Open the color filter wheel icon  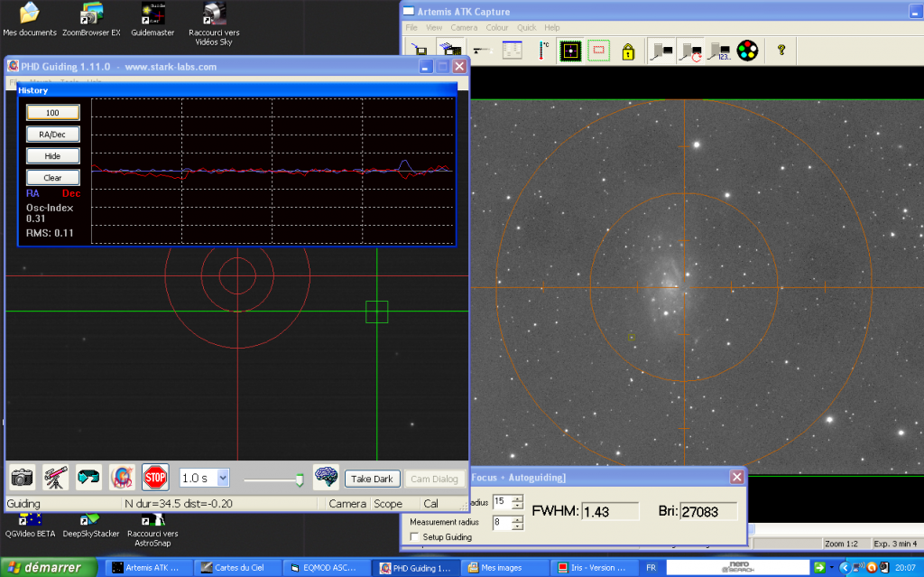pyautogui.click(x=746, y=51)
